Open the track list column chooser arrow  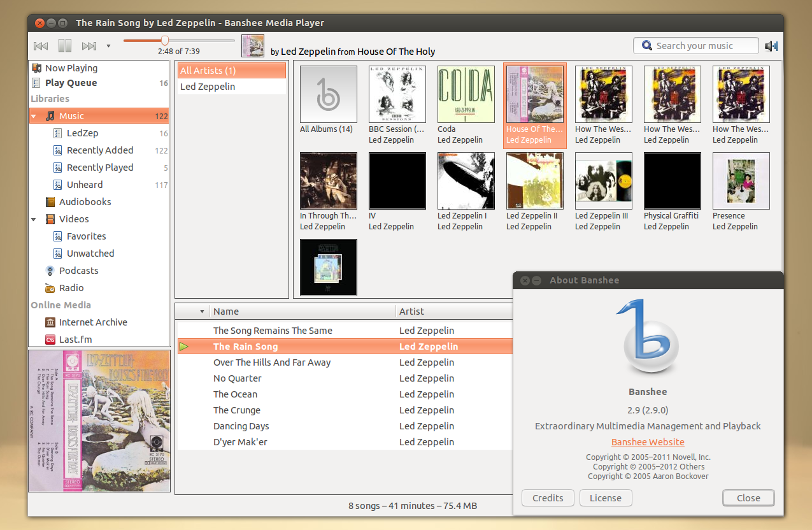click(202, 312)
